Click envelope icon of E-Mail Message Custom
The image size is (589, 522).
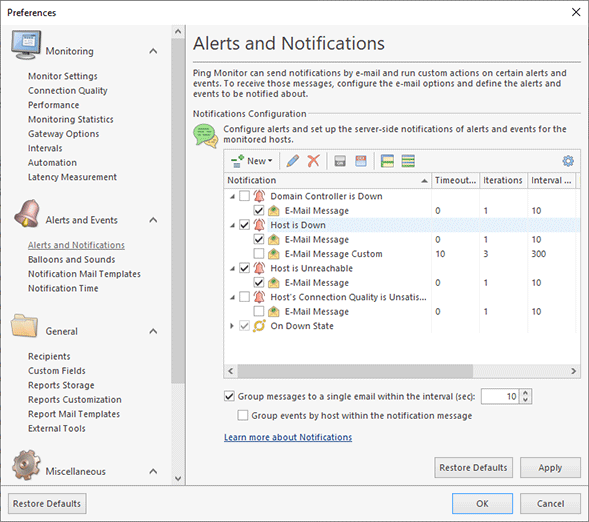(x=274, y=254)
